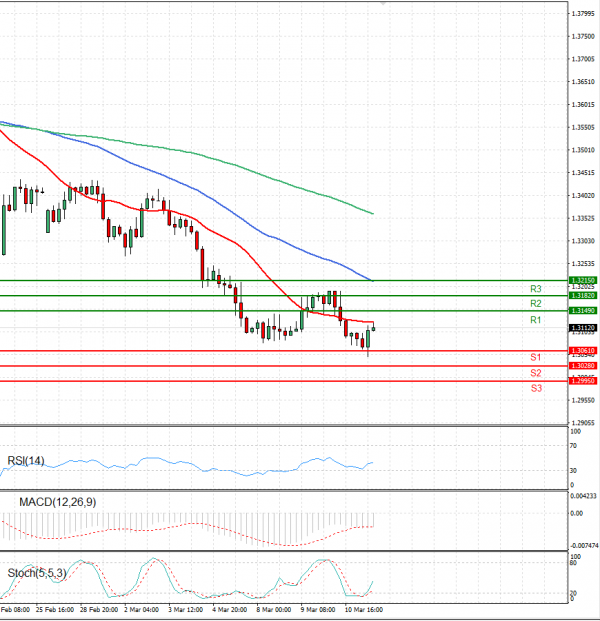Click the R2 resistance label

point(535,304)
